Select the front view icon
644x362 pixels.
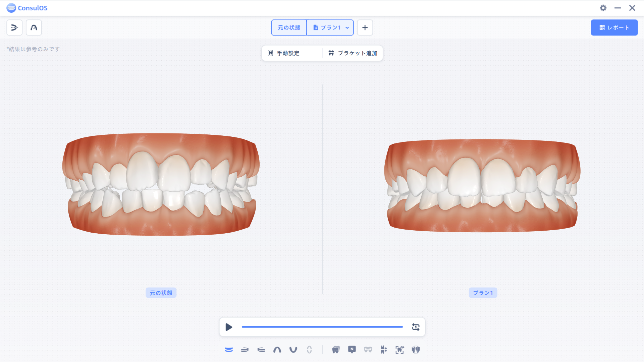pyautogui.click(x=229, y=350)
